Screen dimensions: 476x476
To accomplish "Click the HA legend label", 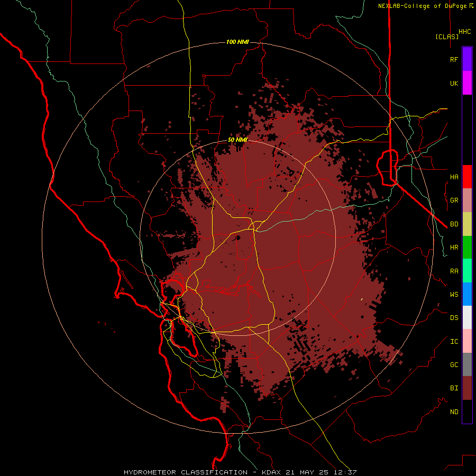I will click(x=454, y=177).
